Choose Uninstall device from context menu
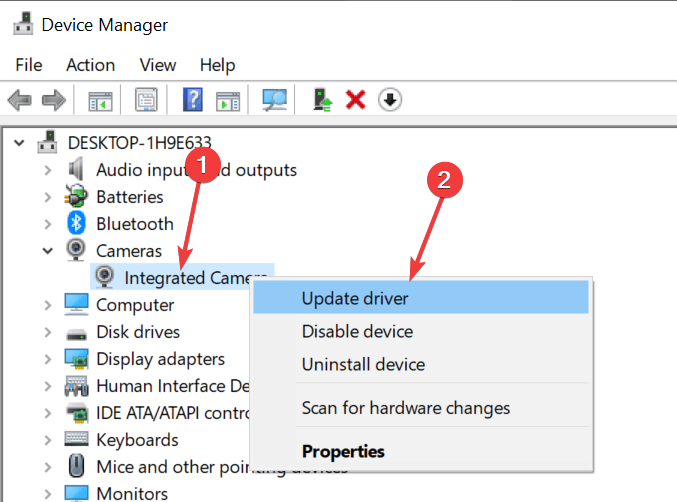677x502 pixels. click(421, 364)
